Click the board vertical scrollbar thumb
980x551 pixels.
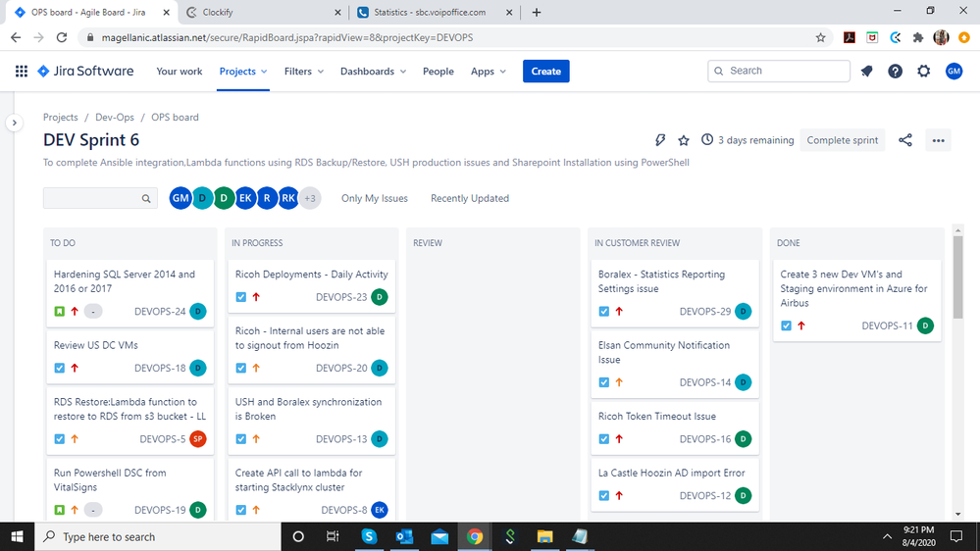coord(958,277)
